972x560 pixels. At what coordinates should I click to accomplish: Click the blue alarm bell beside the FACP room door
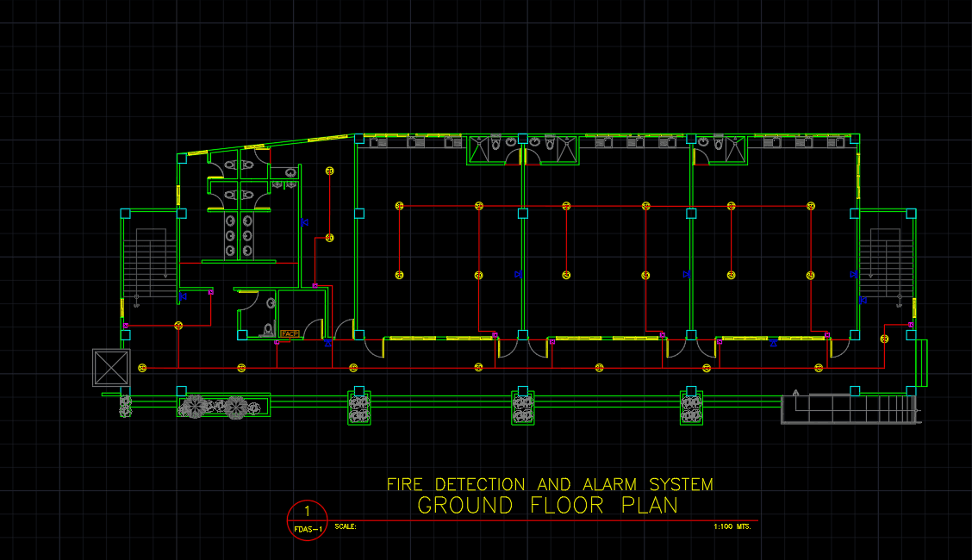click(x=328, y=342)
